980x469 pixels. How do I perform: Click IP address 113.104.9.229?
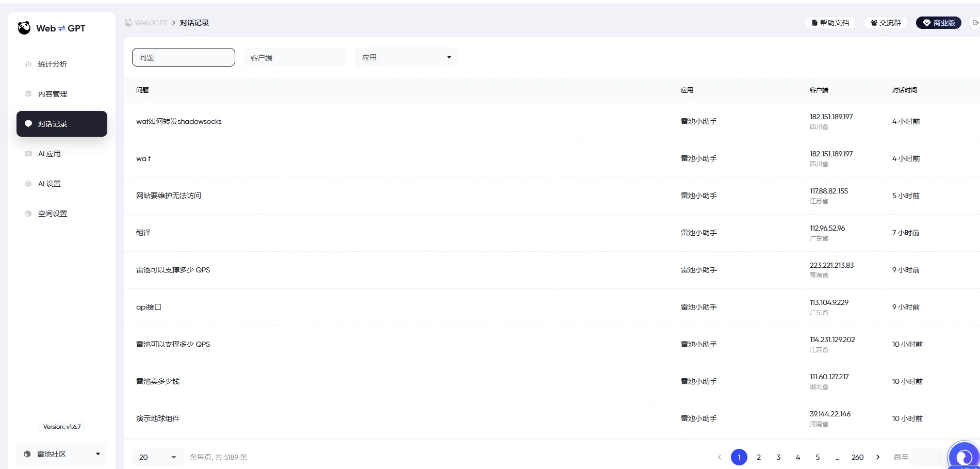(829, 302)
